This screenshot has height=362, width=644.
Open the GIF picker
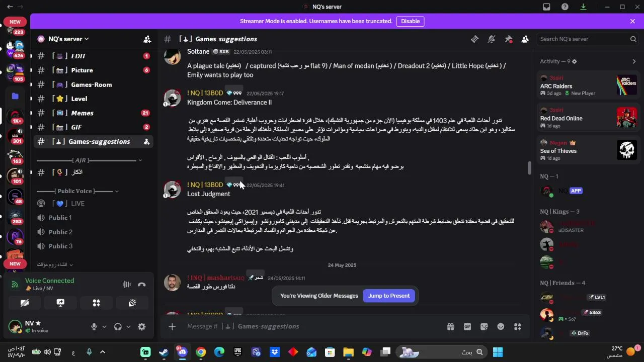467,326
